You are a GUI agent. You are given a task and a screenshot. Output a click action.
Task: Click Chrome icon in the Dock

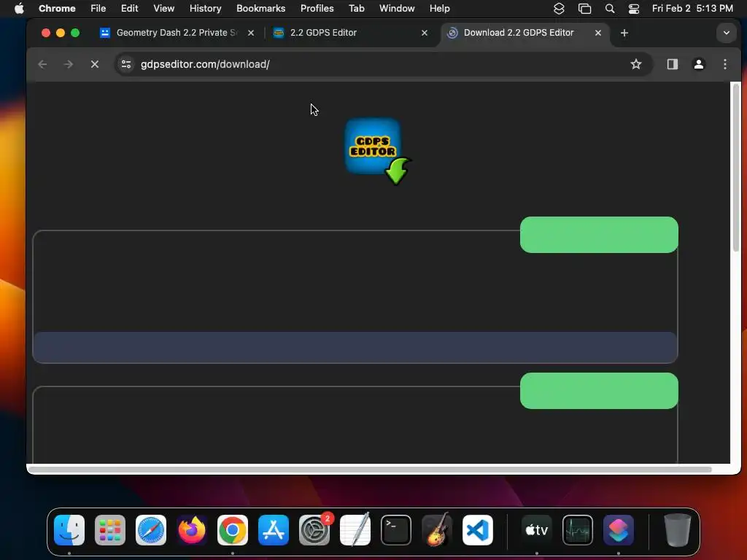[233, 530]
